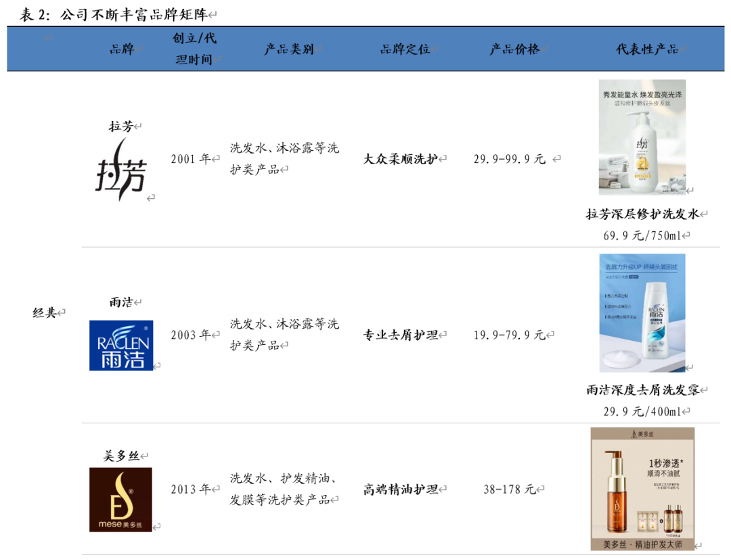Image resolution: width=731 pixels, height=560 pixels.
Task: Click the 经典 row group label
Action: tap(44, 312)
